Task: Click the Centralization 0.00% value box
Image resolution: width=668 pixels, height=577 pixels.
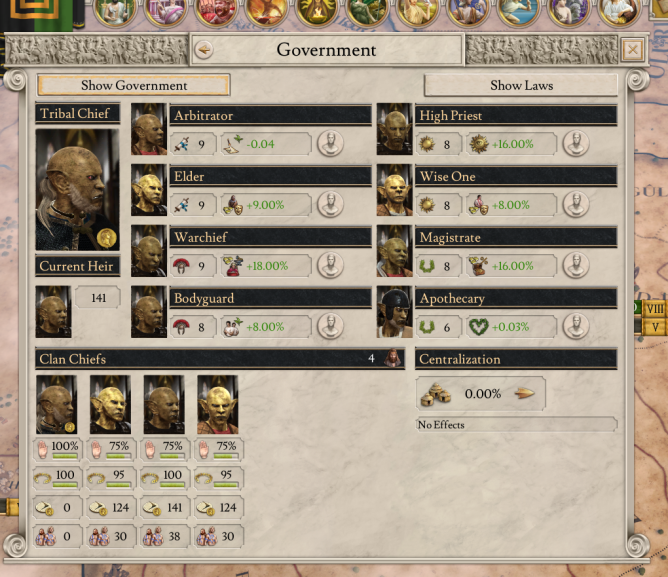Action: click(481, 393)
